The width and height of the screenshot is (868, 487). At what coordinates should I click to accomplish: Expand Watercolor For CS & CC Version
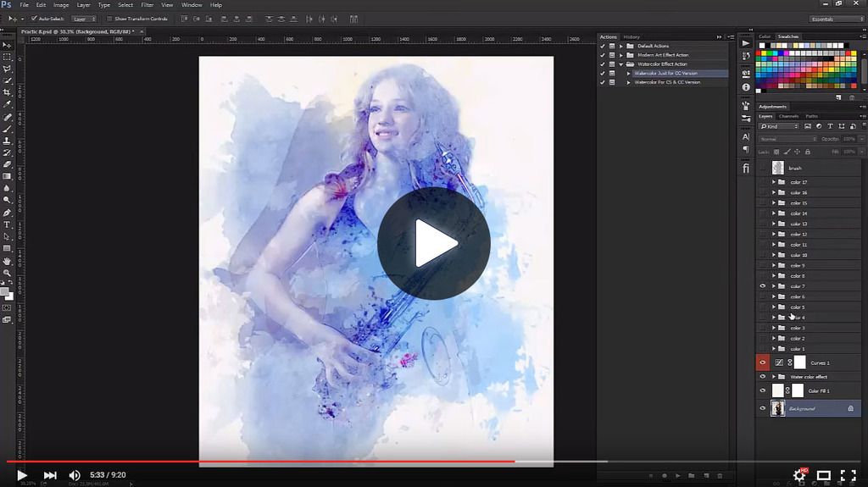click(628, 82)
